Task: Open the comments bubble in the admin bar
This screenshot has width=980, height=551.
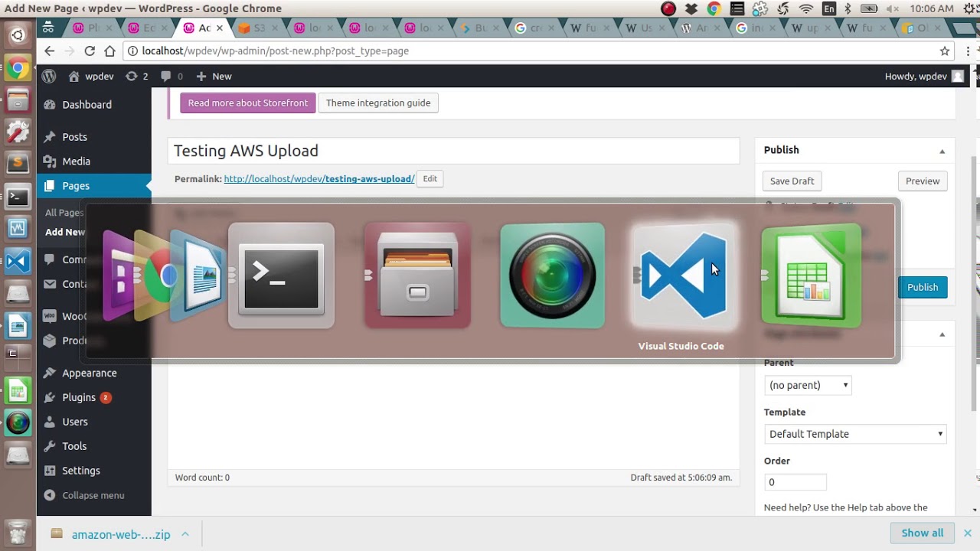Action: click(x=171, y=76)
